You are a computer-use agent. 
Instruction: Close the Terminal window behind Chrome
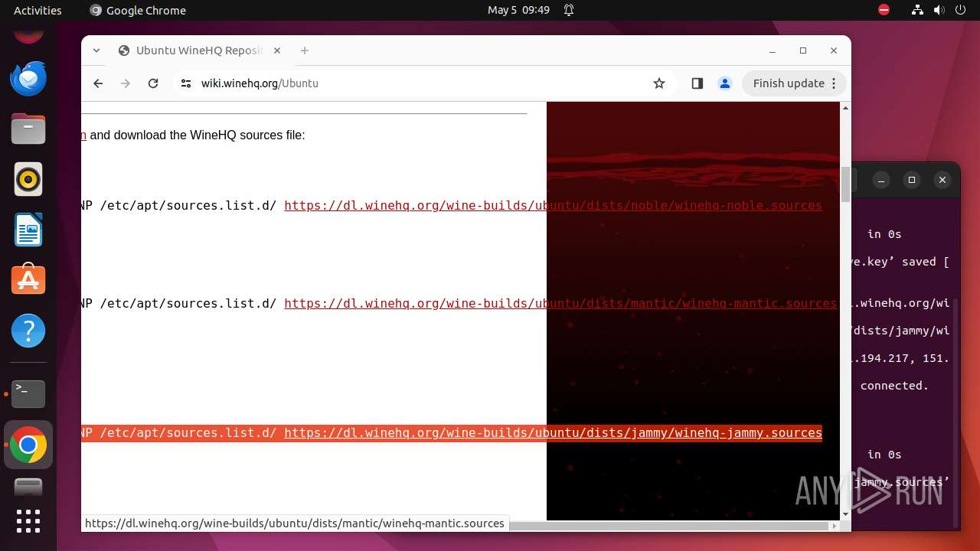point(942,180)
